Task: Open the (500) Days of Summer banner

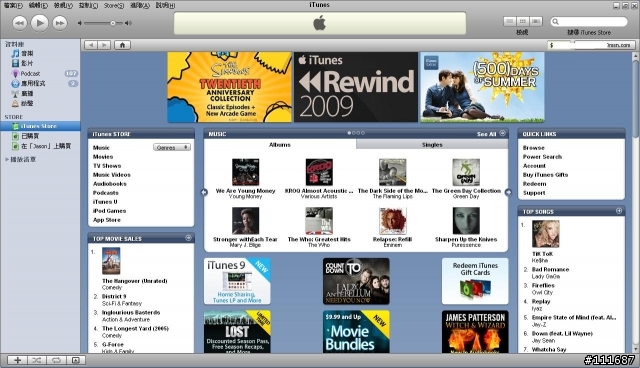Action: point(482,87)
